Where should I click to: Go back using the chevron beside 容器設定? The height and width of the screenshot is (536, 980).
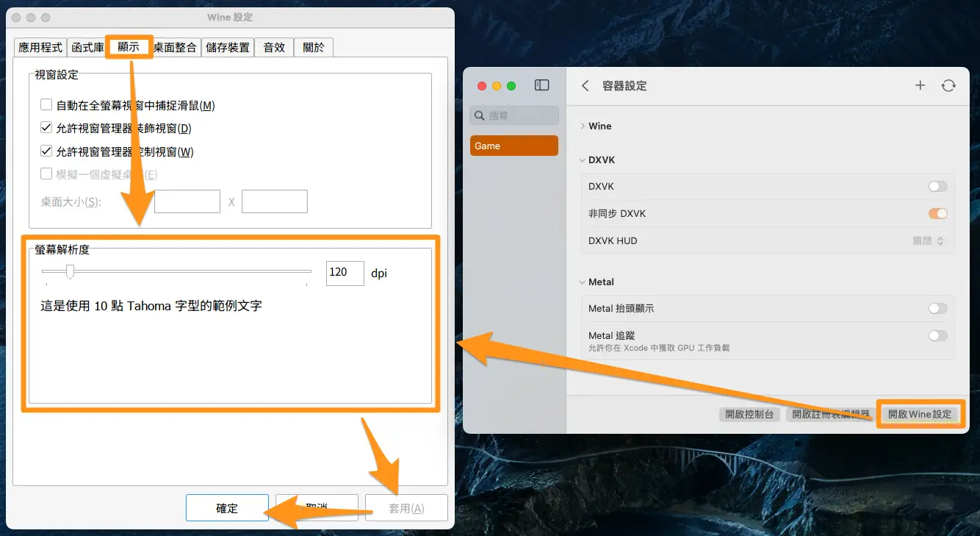[586, 85]
